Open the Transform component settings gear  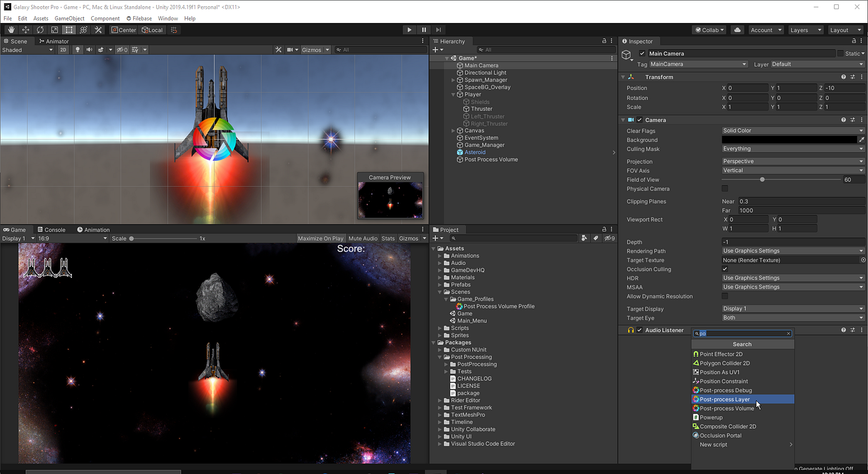(852, 77)
